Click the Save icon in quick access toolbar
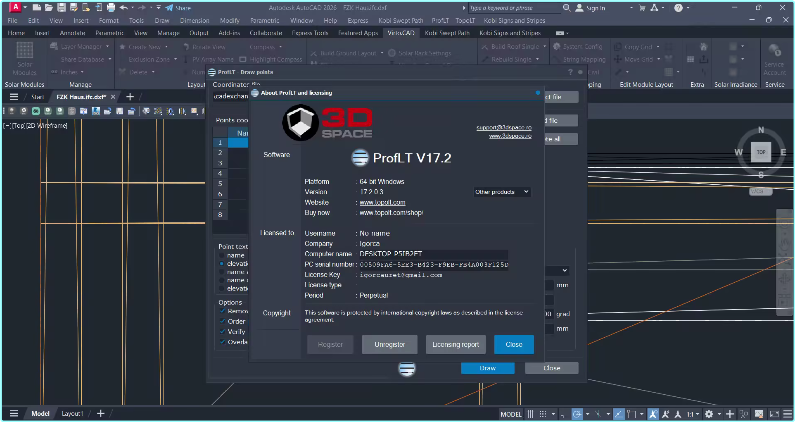 [61, 8]
